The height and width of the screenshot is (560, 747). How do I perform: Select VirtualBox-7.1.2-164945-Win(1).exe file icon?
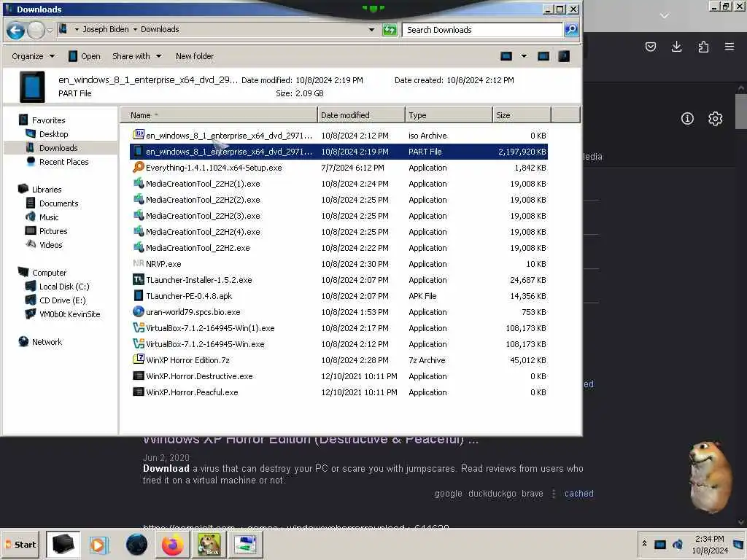coord(139,327)
